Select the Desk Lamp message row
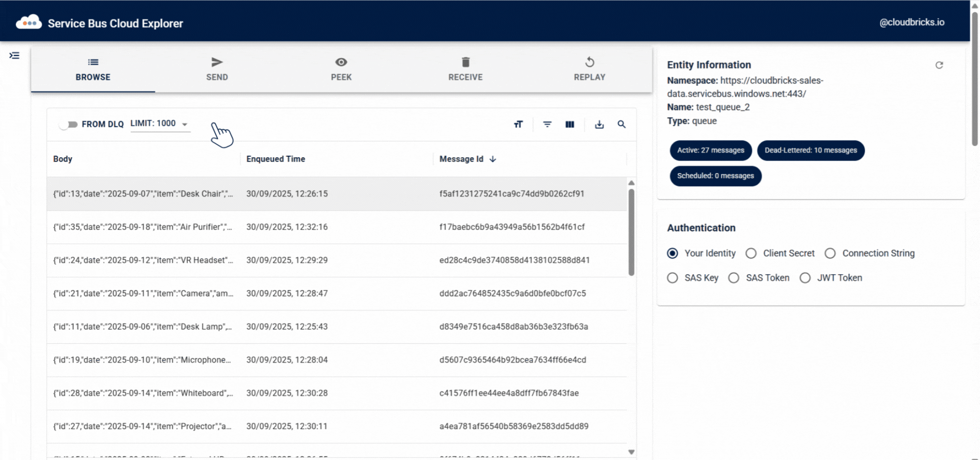The height and width of the screenshot is (460, 980). tap(337, 327)
